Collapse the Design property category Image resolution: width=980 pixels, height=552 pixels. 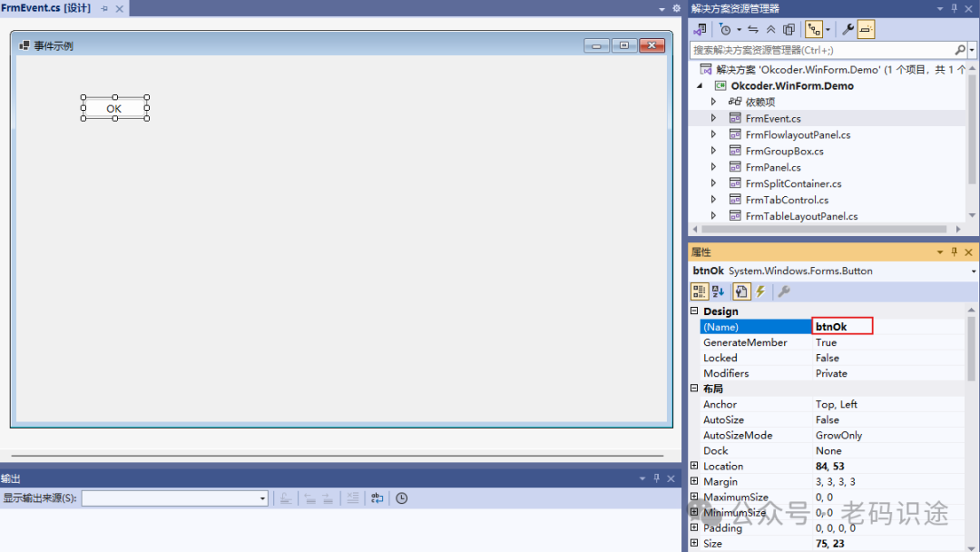point(694,311)
